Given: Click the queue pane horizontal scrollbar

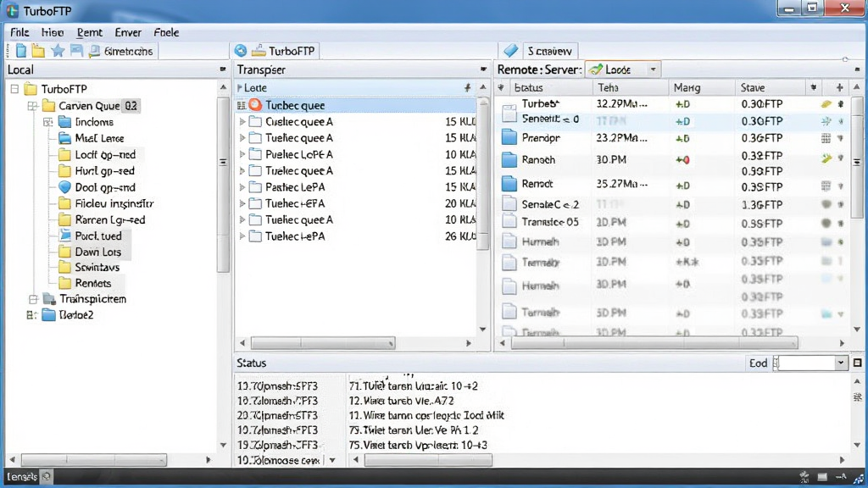Looking at the screenshot, I should coord(323,343).
